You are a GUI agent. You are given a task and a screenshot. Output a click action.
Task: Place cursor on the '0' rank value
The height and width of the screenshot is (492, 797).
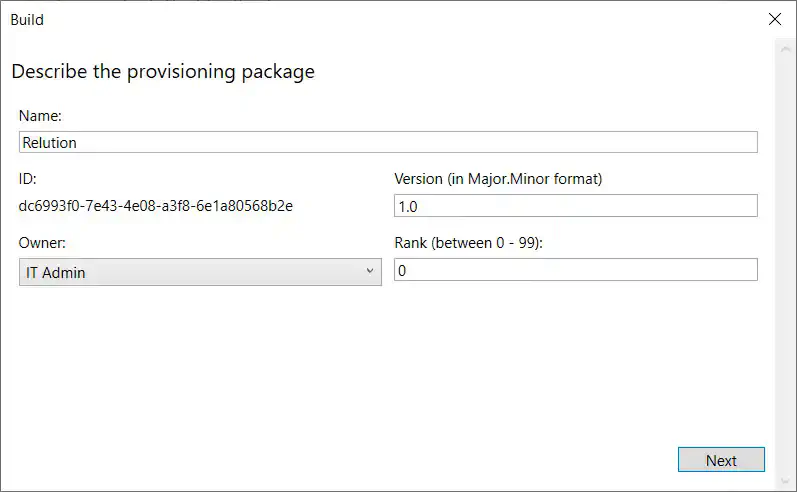coord(402,271)
